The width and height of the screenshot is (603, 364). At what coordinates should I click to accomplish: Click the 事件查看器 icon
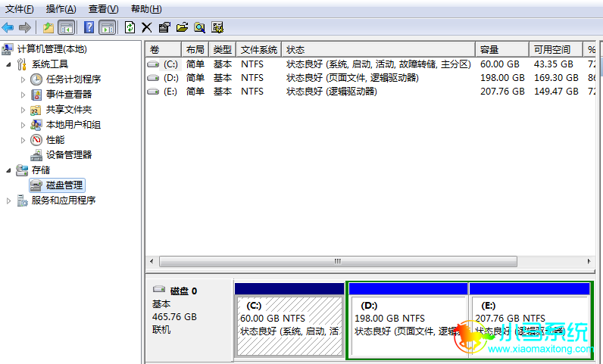[x=36, y=95]
